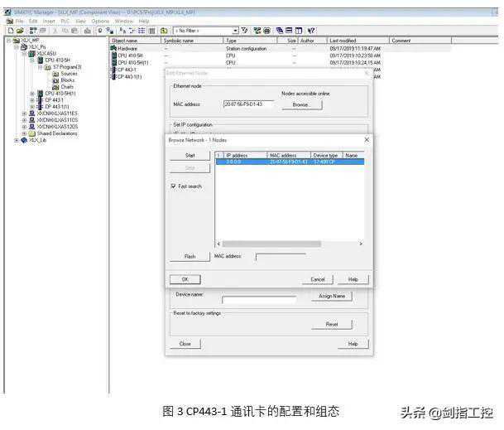Select the Blocks folder in project tree
The width and height of the screenshot is (504, 430).
point(67,80)
